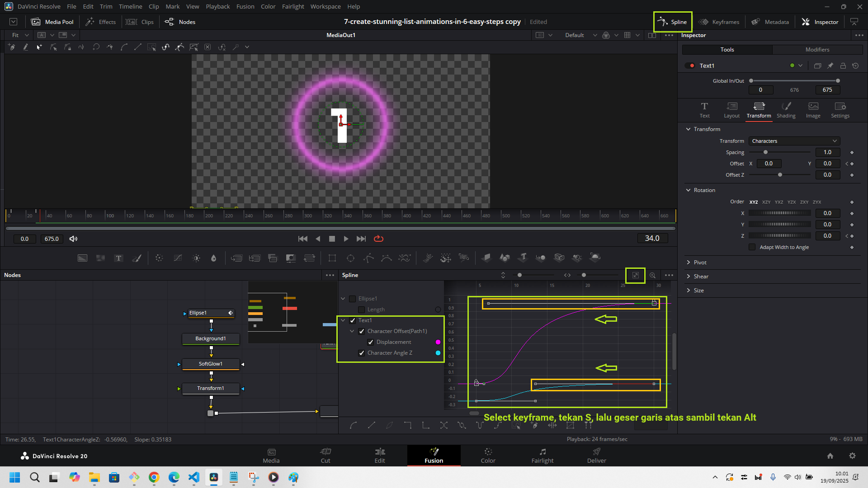Image resolution: width=868 pixels, height=488 pixels.
Task: Add a Text node from toolbar
Action: click(118, 258)
